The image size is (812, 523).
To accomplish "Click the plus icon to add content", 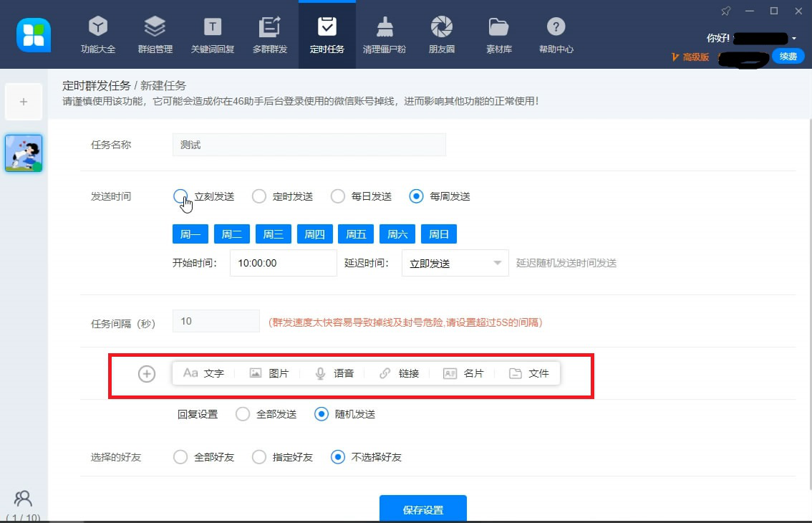I will pos(146,373).
